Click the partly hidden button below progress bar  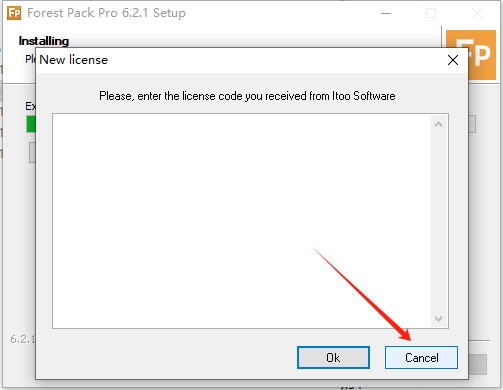32,152
